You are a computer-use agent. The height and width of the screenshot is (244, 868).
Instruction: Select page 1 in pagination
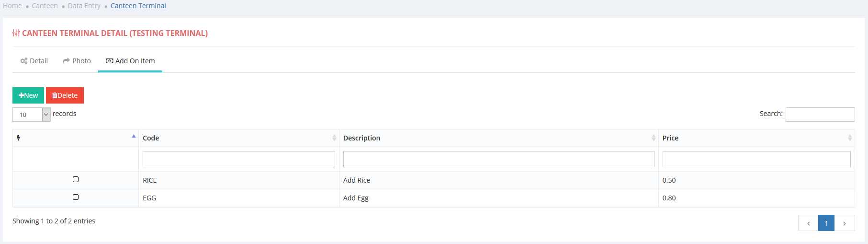point(826,223)
